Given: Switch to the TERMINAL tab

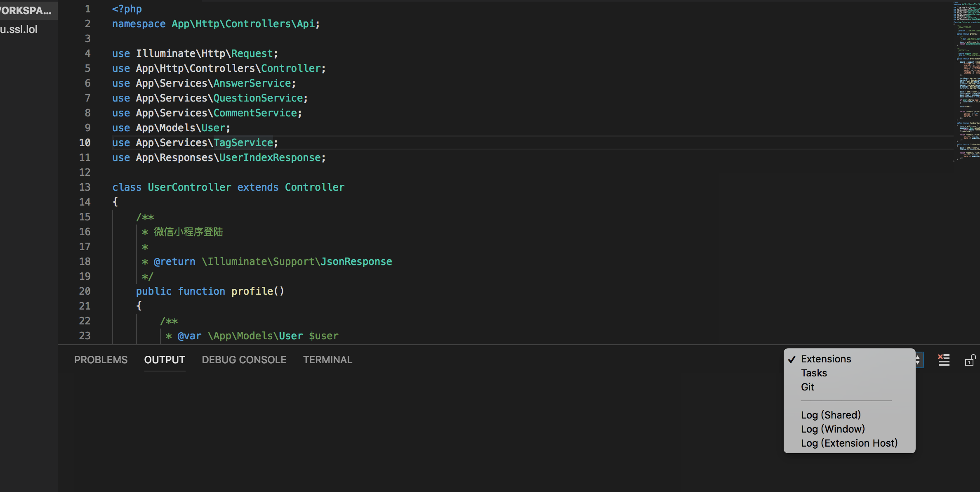Looking at the screenshot, I should pos(327,360).
